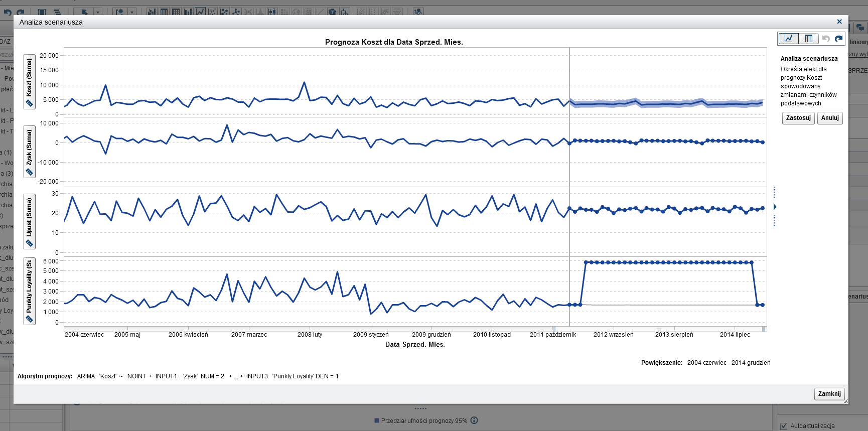Click the Anuluj button
The width and height of the screenshot is (868, 431).
click(830, 118)
